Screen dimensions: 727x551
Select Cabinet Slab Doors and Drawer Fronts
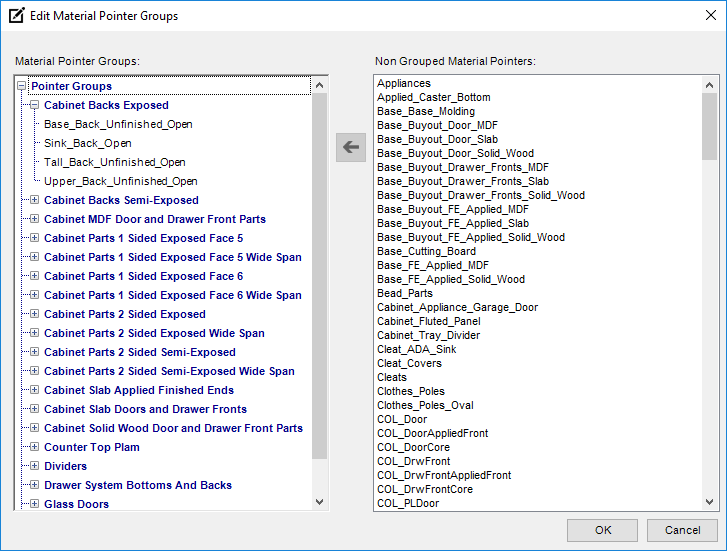click(145, 409)
